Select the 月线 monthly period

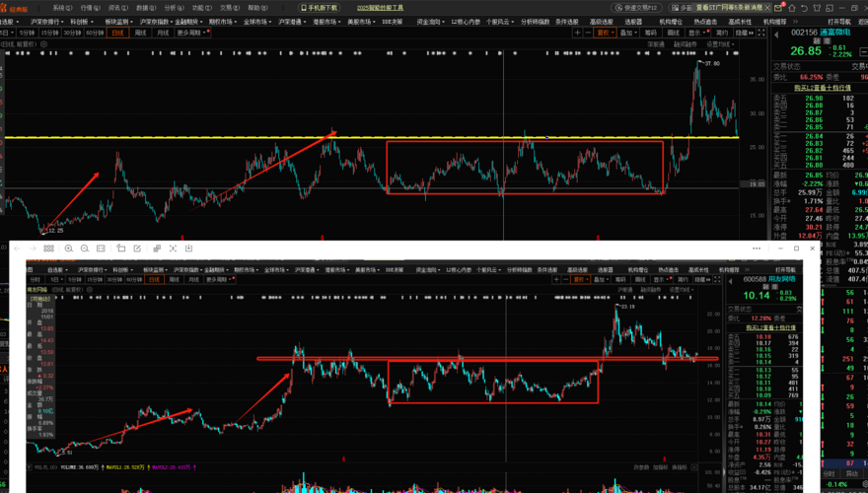pos(163,33)
